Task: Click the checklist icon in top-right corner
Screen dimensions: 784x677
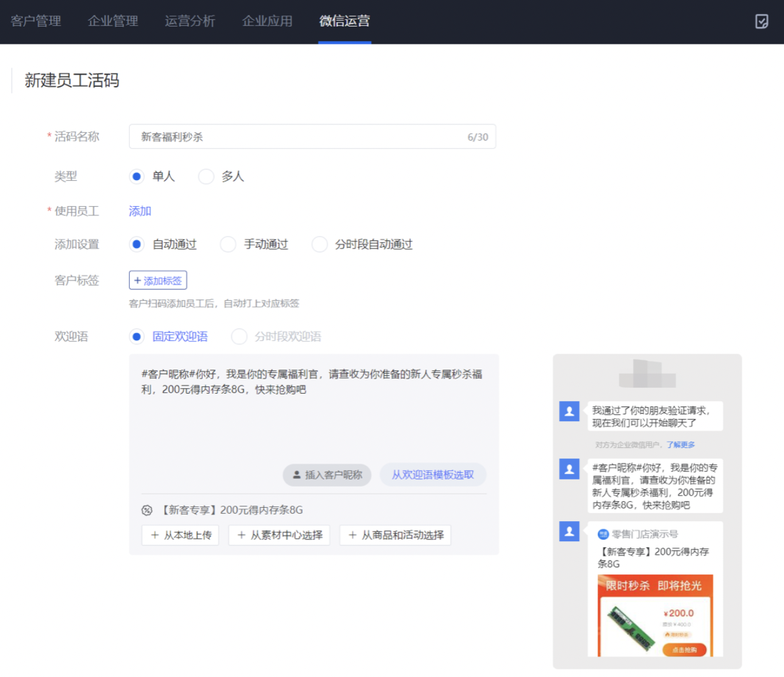Action: [x=762, y=21]
